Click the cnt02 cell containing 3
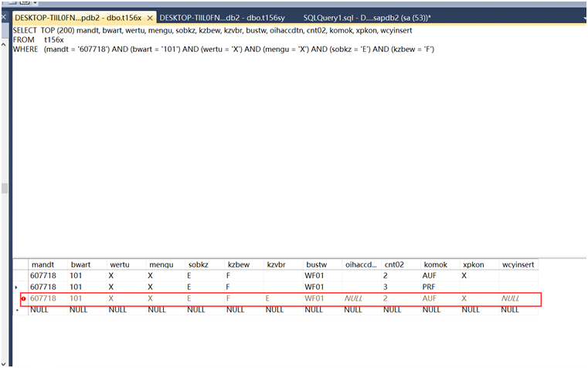Viewport: 588px width, 368px height. [401, 287]
